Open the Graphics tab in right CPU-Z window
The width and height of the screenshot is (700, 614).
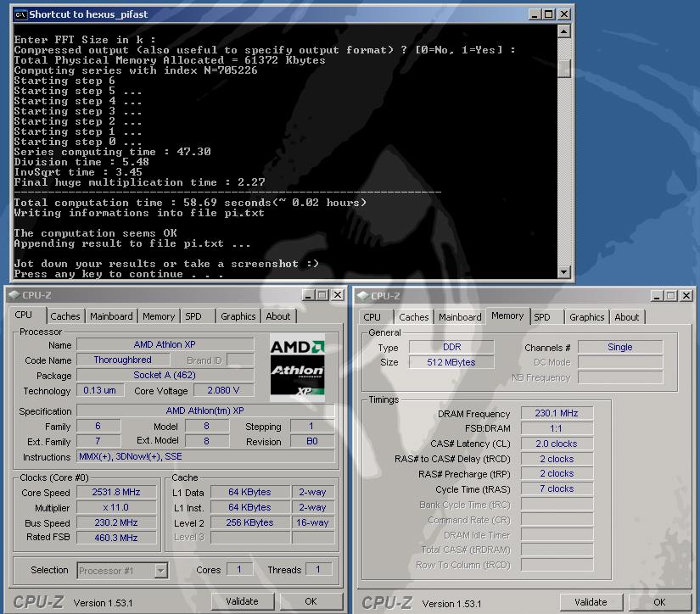click(x=587, y=317)
